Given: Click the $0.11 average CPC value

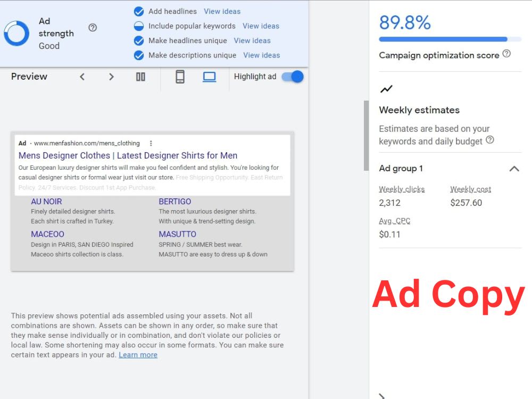Looking at the screenshot, I should click(x=389, y=235).
